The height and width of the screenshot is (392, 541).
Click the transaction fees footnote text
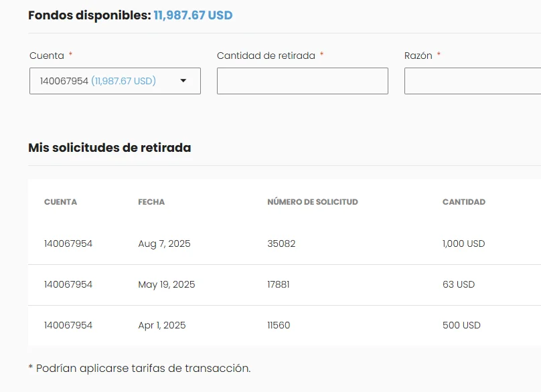click(x=139, y=368)
